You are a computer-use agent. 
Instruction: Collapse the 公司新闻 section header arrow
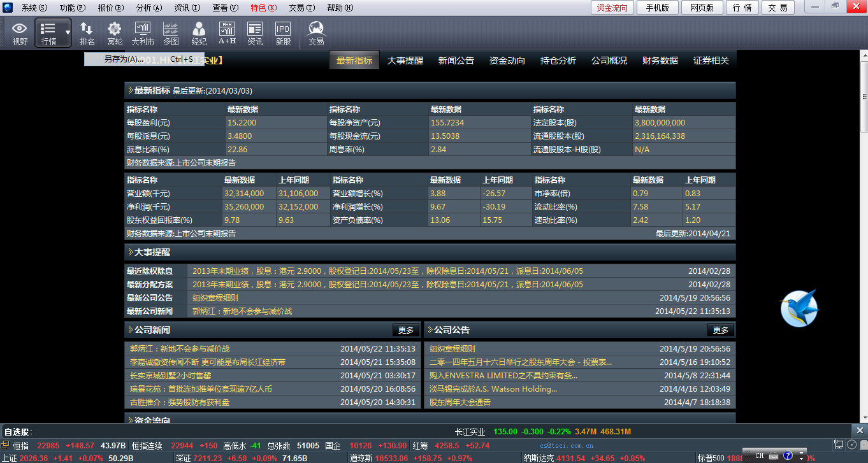pyautogui.click(x=131, y=330)
